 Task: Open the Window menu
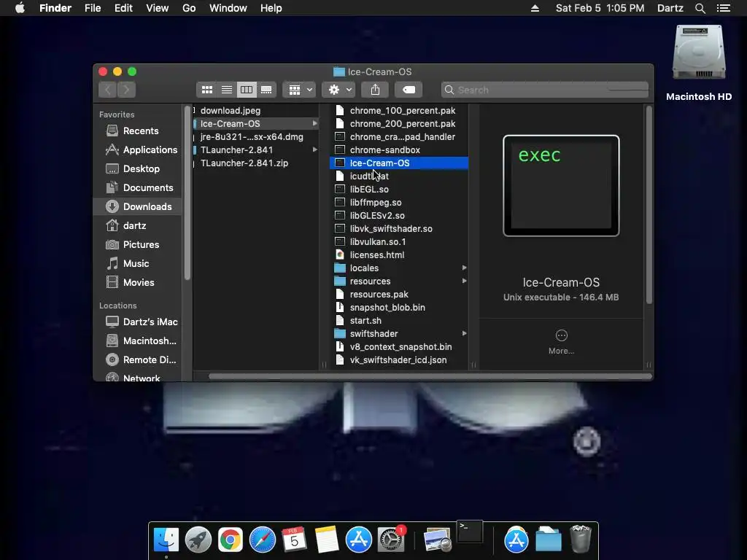point(228,8)
